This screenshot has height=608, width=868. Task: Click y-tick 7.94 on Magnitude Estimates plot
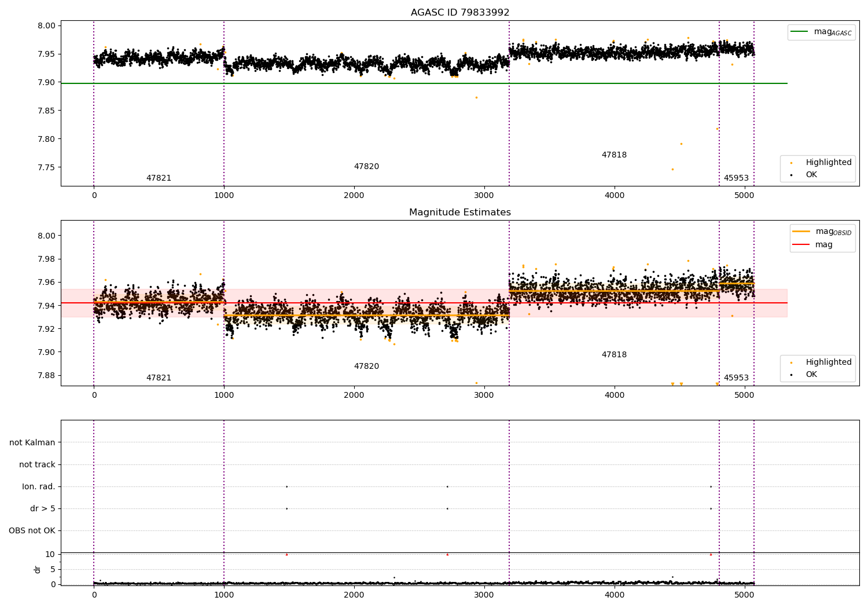click(46, 306)
